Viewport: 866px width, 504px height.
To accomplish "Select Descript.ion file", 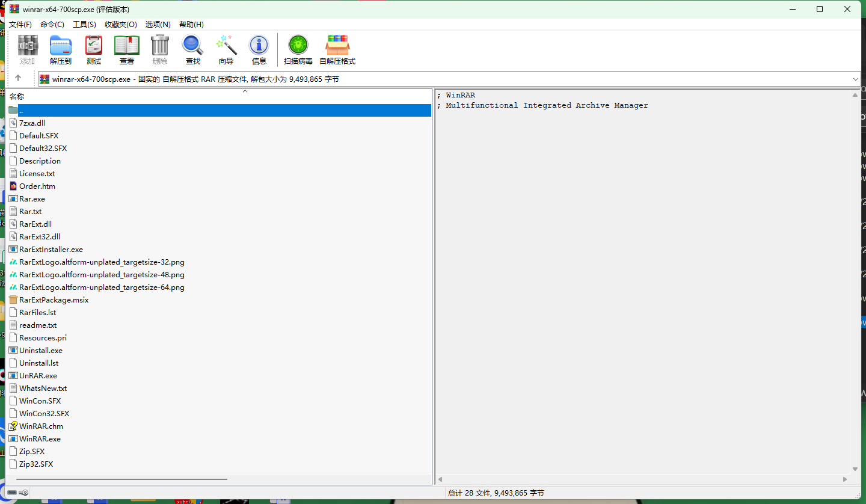I will [40, 161].
